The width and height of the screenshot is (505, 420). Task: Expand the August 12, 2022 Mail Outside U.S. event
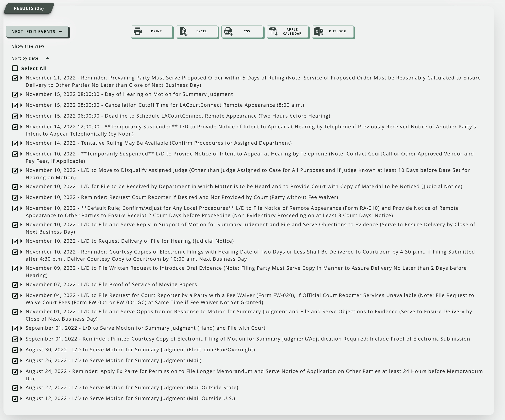21,398
